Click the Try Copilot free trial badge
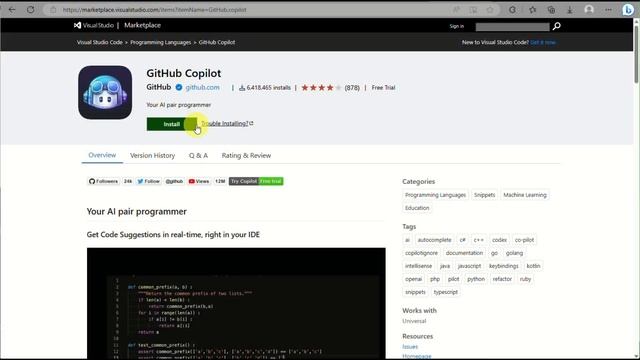 click(256, 181)
